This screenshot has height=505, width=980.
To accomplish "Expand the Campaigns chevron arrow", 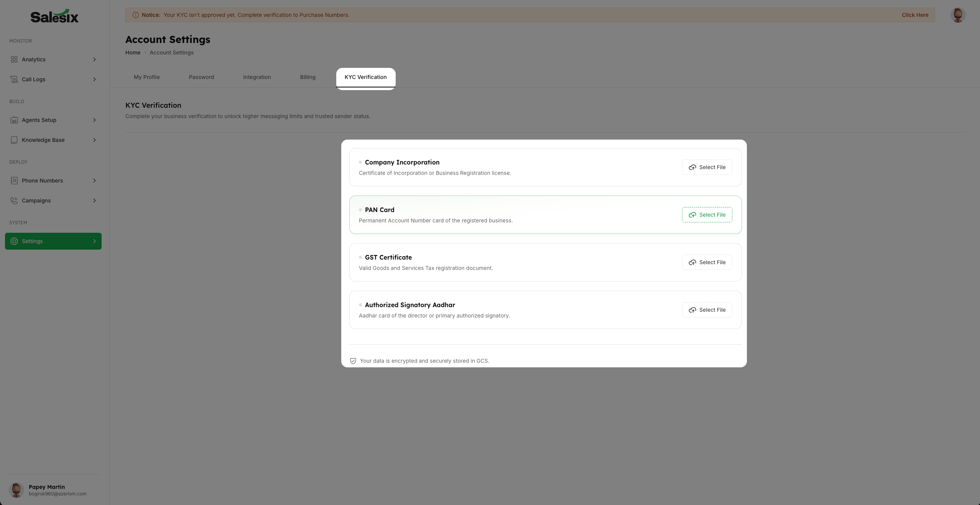I will click(x=94, y=201).
